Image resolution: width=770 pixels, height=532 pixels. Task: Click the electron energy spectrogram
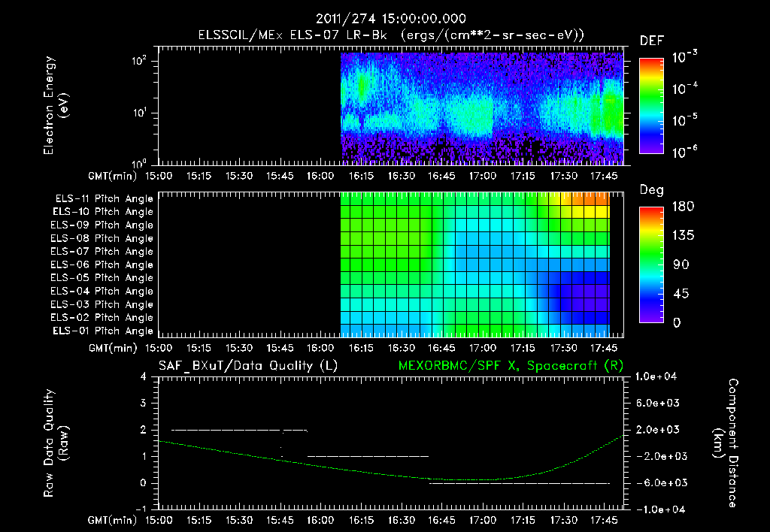[482, 108]
